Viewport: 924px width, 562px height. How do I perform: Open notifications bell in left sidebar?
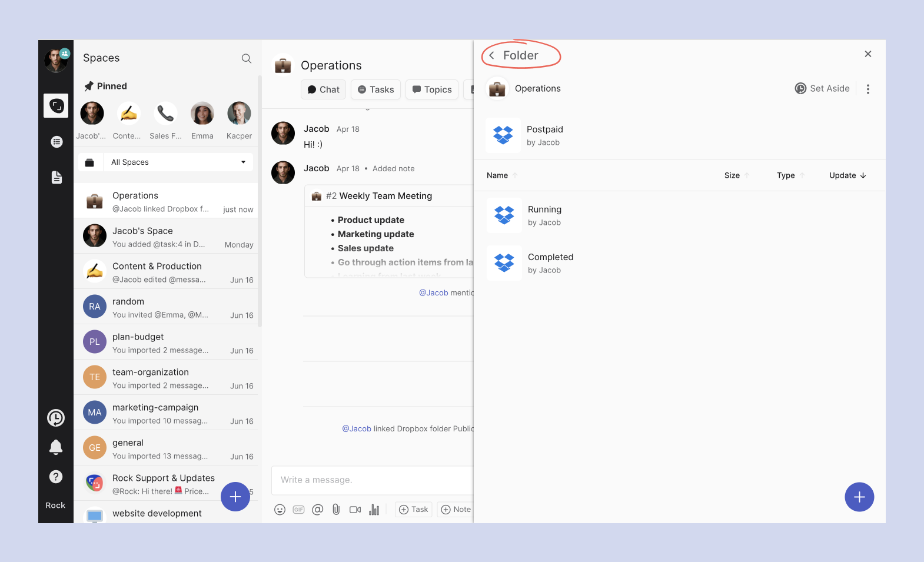(56, 447)
